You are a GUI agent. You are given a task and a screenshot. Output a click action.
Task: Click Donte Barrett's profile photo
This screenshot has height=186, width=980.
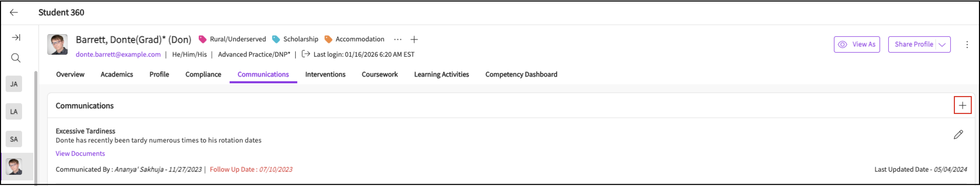(57, 44)
